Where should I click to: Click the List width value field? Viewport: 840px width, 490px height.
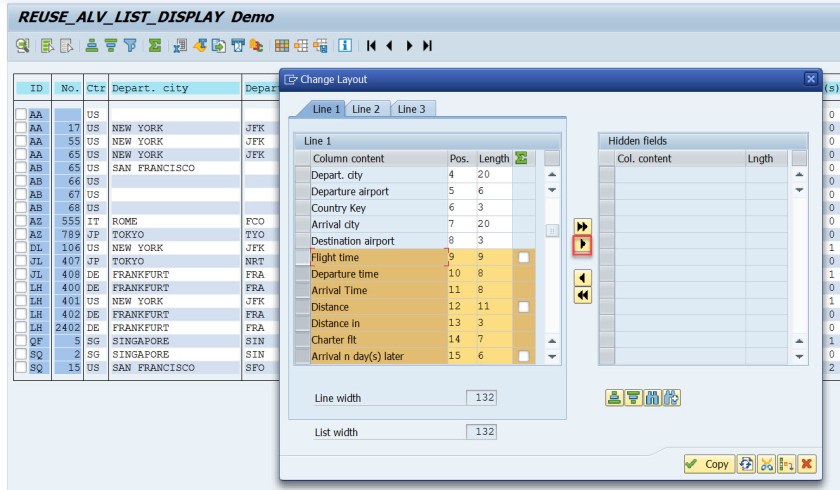[481, 432]
